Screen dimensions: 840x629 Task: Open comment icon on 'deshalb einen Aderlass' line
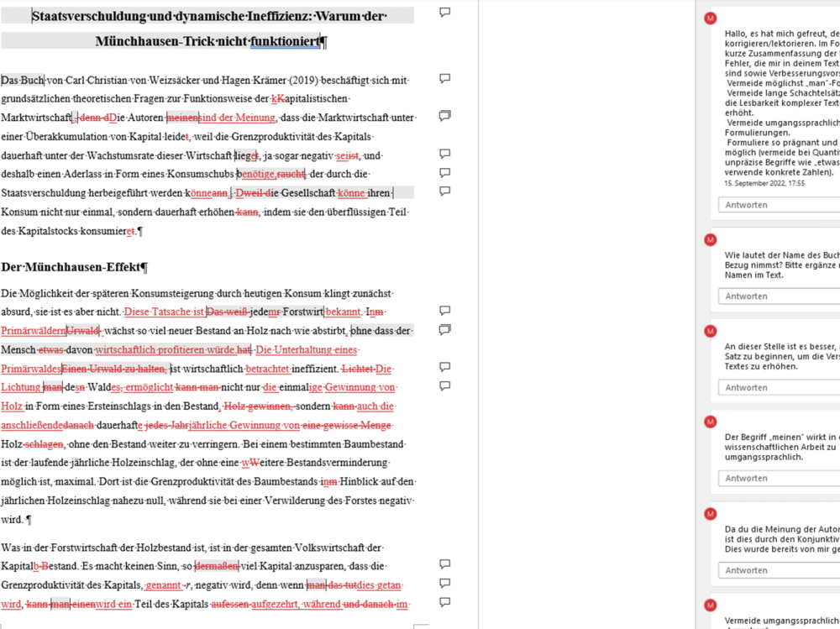(444, 173)
